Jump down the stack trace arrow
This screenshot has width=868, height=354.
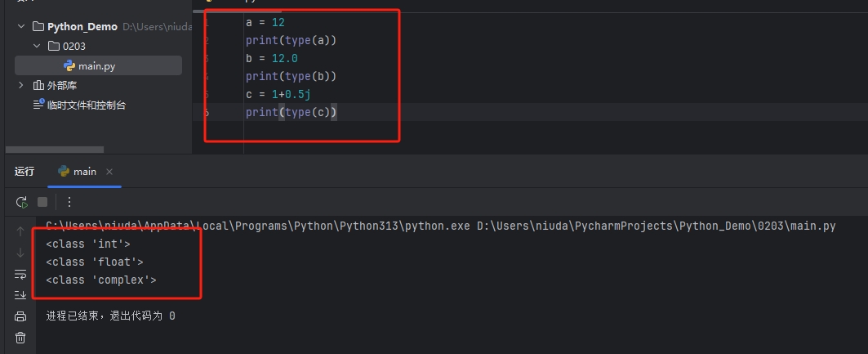click(21, 253)
